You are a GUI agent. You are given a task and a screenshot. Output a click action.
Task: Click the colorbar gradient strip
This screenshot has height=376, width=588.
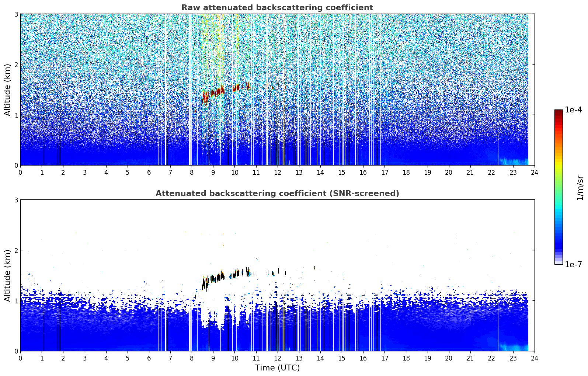click(559, 187)
